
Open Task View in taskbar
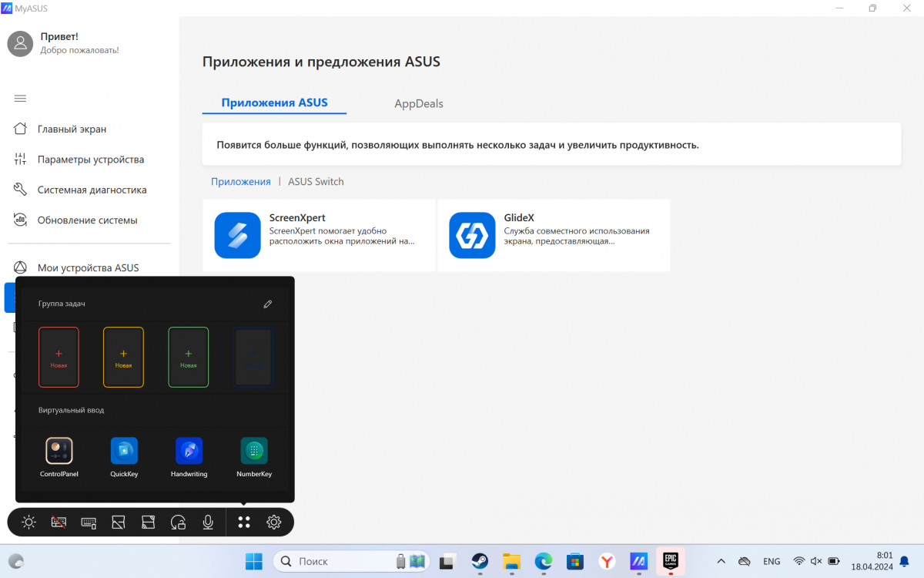pos(448,561)
